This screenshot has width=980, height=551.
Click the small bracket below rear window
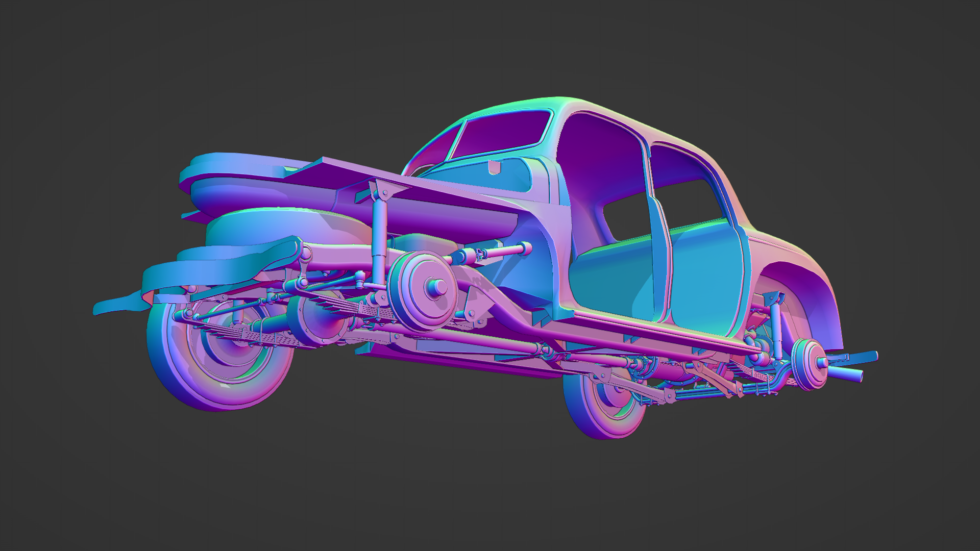[494, 166]
